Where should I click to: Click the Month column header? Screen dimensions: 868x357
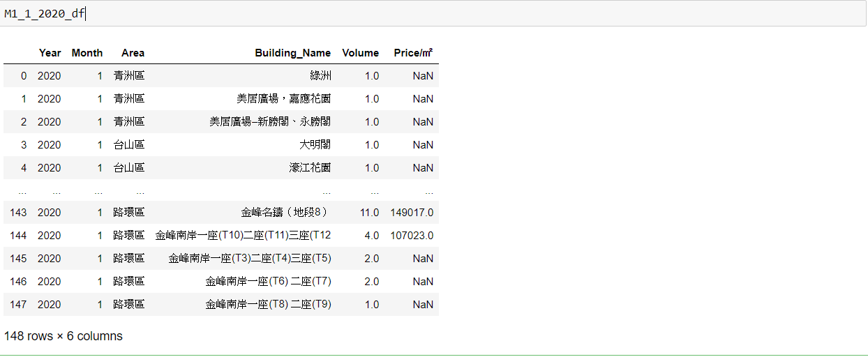point(87,53)
